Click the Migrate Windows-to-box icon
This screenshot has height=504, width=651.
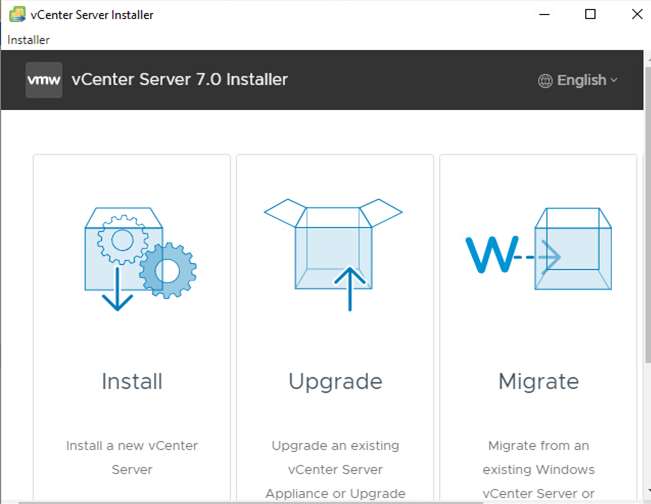[538, 251]
